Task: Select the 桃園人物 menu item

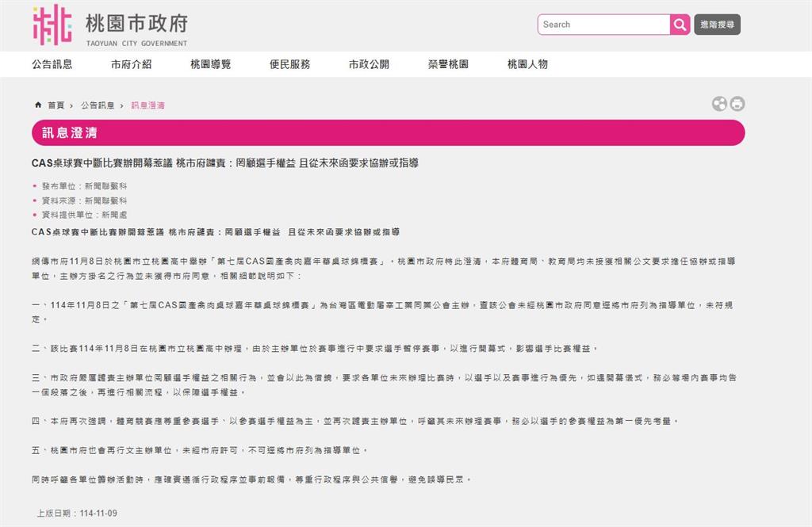Action: [x=527, y=64]
